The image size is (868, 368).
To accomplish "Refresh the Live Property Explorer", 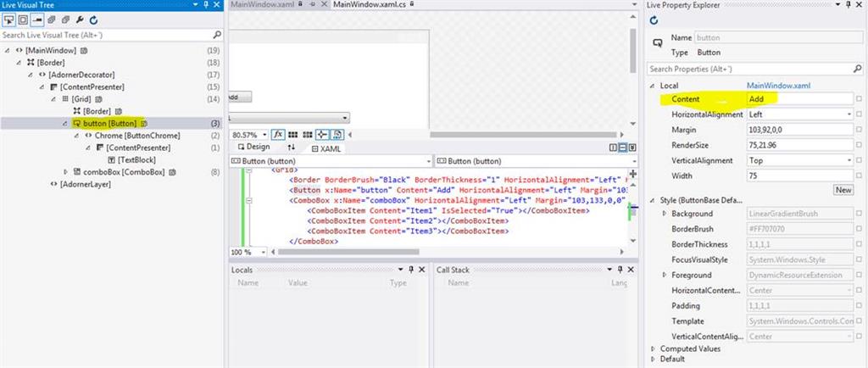I will tap(654, 20).
